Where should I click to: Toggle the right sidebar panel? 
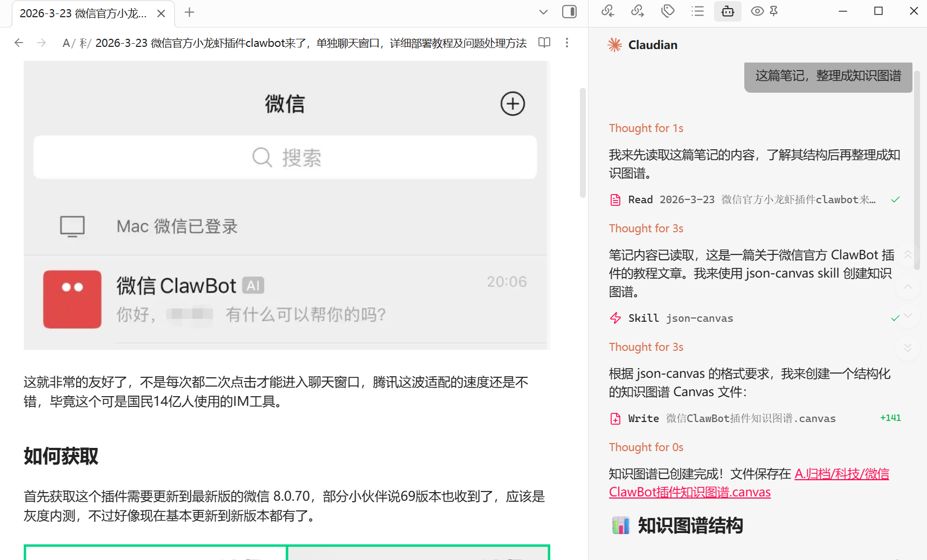(569, 11)
